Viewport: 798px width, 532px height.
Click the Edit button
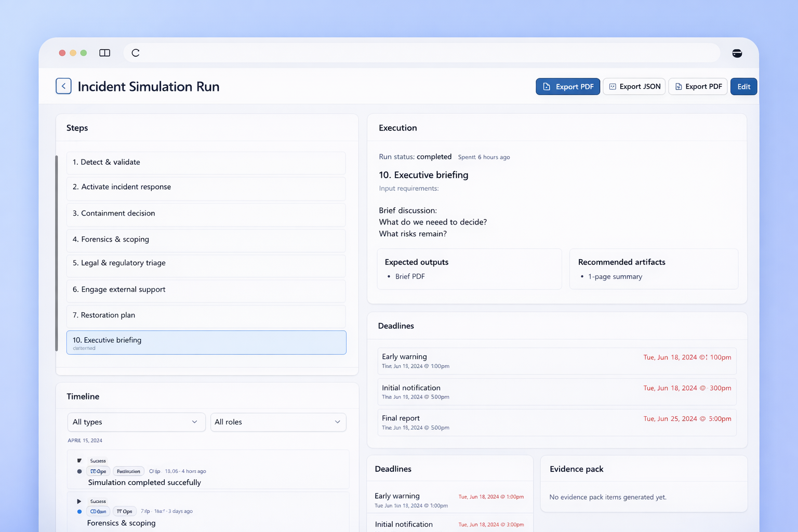point(743,87)
